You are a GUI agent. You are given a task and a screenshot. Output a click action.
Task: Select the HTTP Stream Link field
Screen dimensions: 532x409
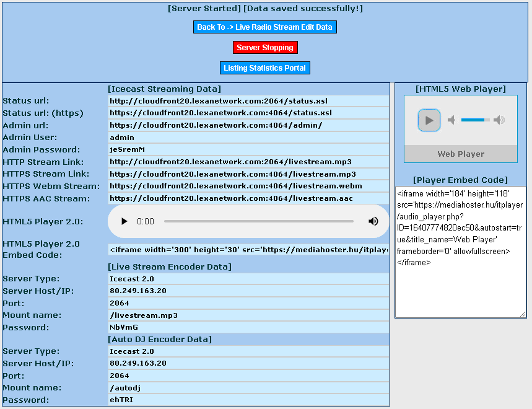tap(248, 162)
